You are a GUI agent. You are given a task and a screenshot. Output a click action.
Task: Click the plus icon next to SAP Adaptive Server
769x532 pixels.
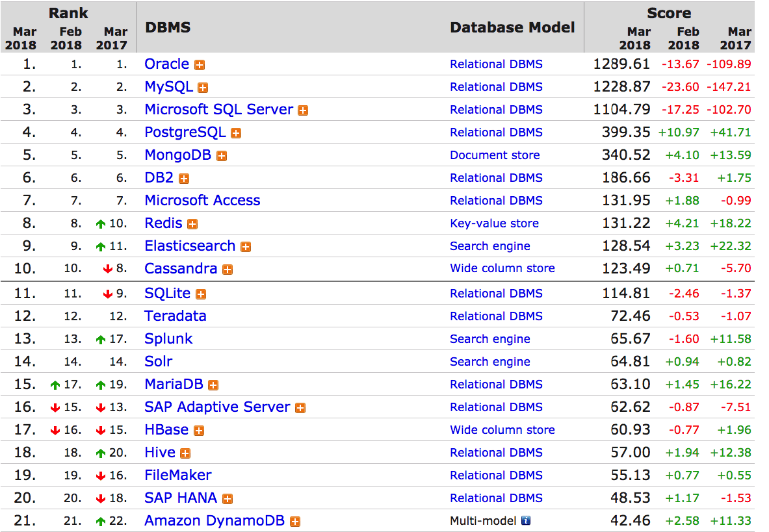[300, 408]
